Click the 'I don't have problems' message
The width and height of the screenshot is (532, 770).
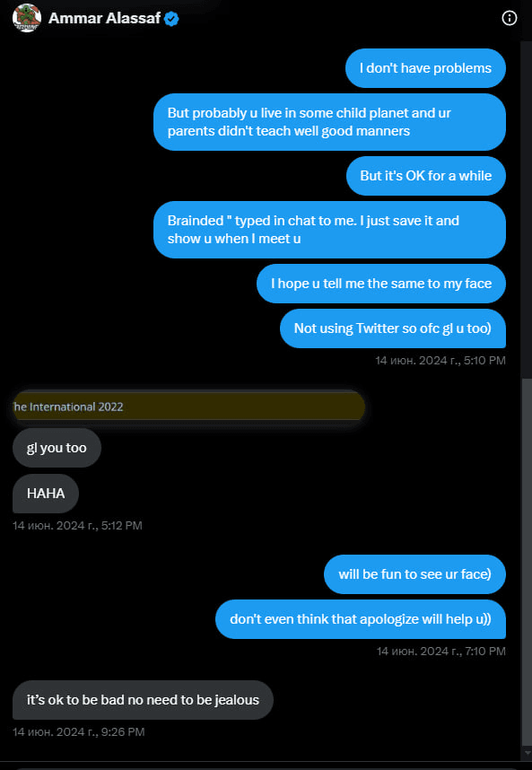point(425,67)
